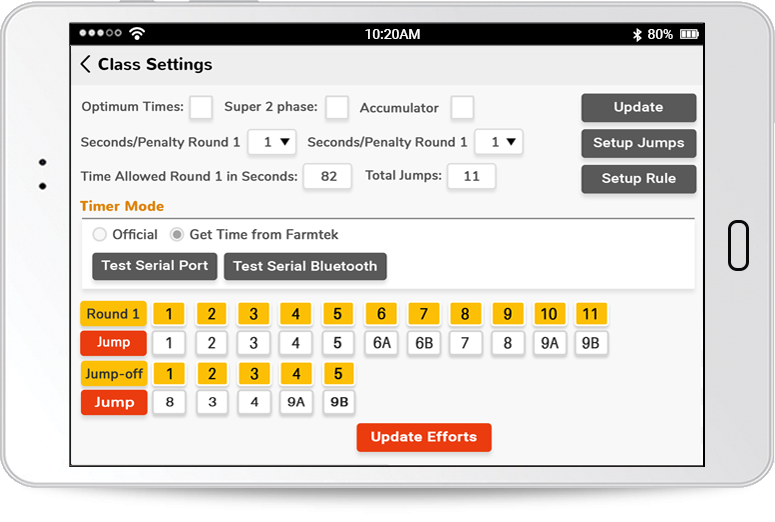Run Test Serial Bluetooth
The height and width of the screenshot is (522, 775).
click(305, 266)
